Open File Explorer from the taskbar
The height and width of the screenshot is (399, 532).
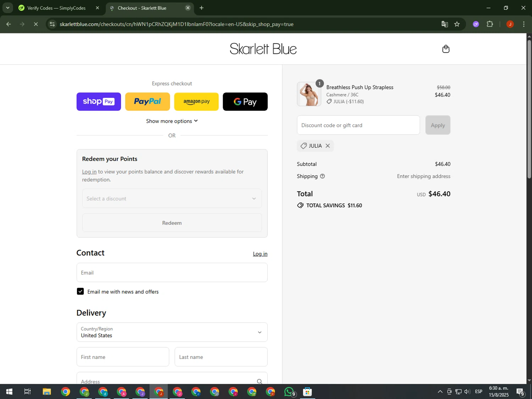click(x=47, y=392)
